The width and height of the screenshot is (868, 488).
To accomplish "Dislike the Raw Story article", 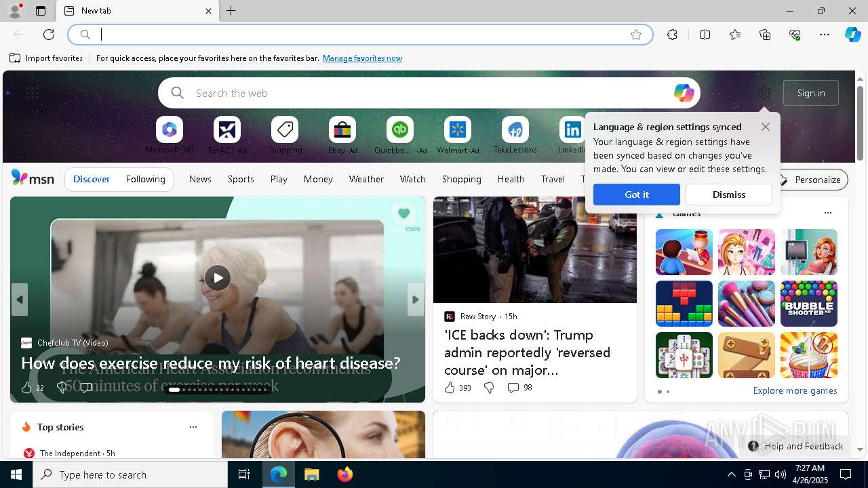I will click(x=489, y=388).
